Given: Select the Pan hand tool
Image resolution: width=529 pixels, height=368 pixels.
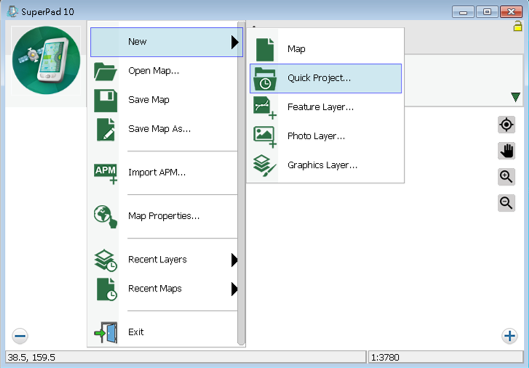Looking at the screenshot, I should pos(506,151).
